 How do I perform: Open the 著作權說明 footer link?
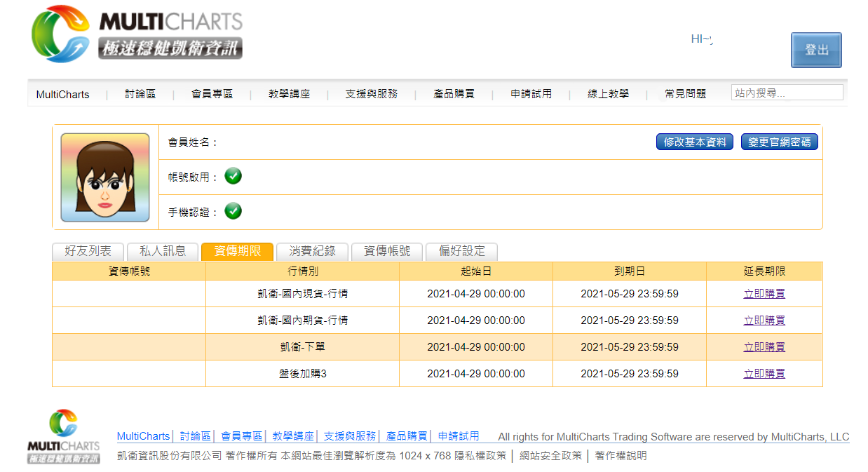click(621, 456)
